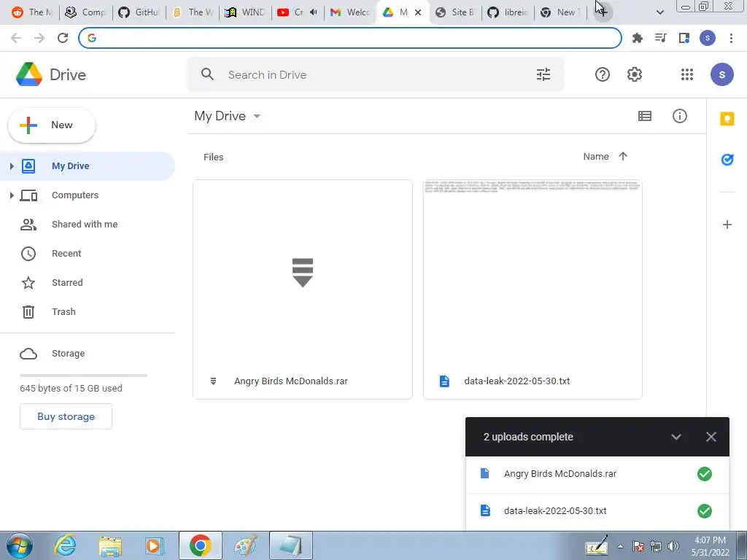Open Chrome three-dot menu

pos(731,38)
